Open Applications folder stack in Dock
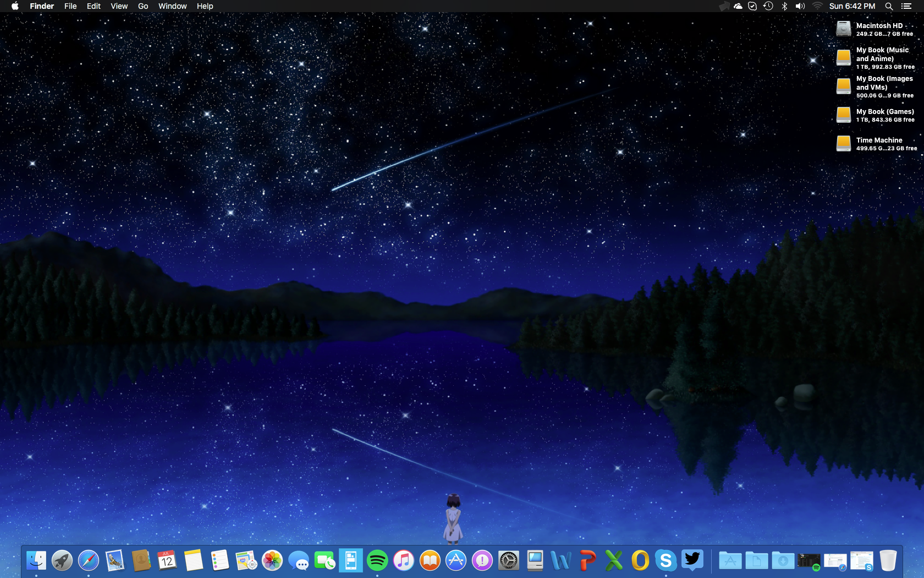Screen dimensions: 924x578 coord(730,560)
